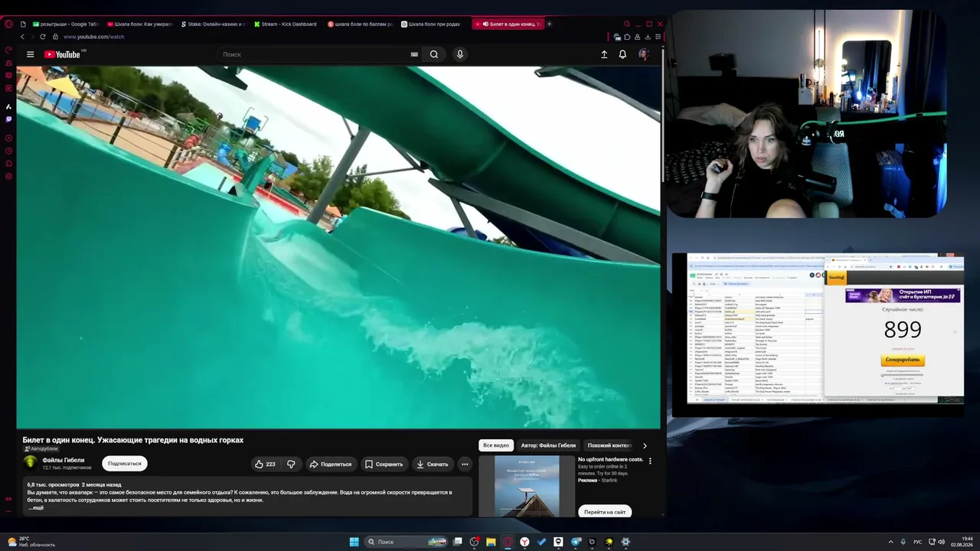Open Windows Settings gear on the taskbar
The height and width of the screenshot is (551, 980).
coord(626,542)
